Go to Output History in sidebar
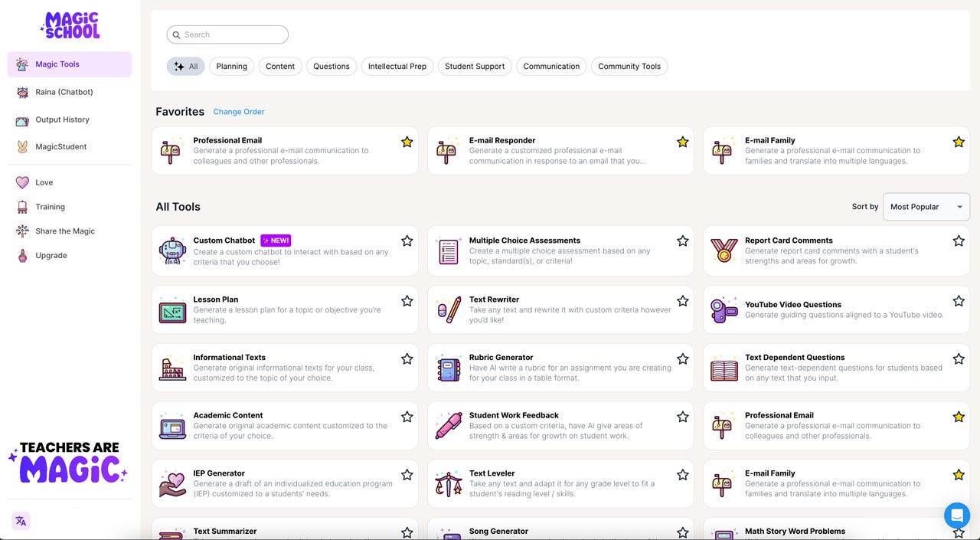The height and width of the screenshot is (540, 980). pyautogui.click(x=62, y=119)
